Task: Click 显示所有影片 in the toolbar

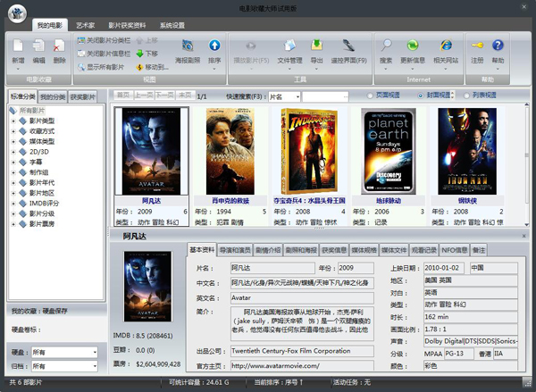Action: [x=101, y=67]
